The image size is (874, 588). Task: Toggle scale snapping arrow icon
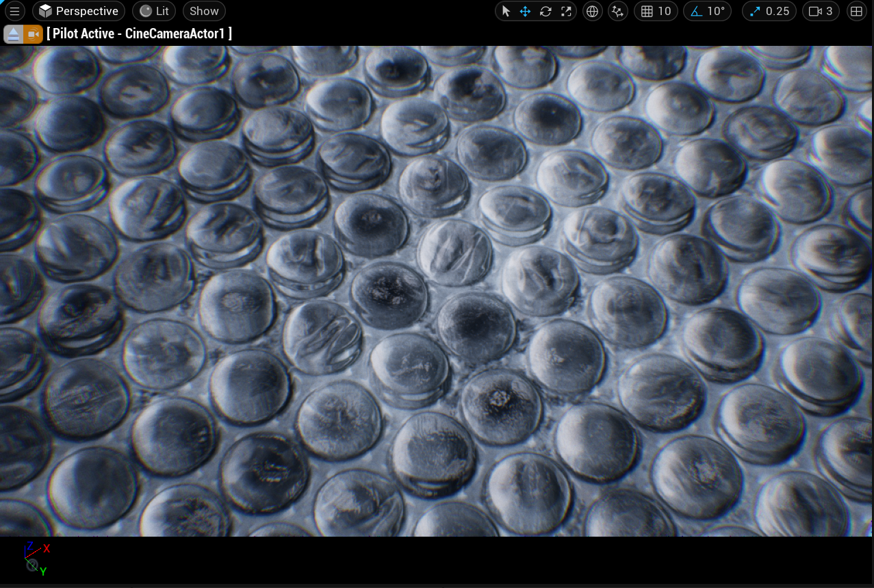(755, 11)
